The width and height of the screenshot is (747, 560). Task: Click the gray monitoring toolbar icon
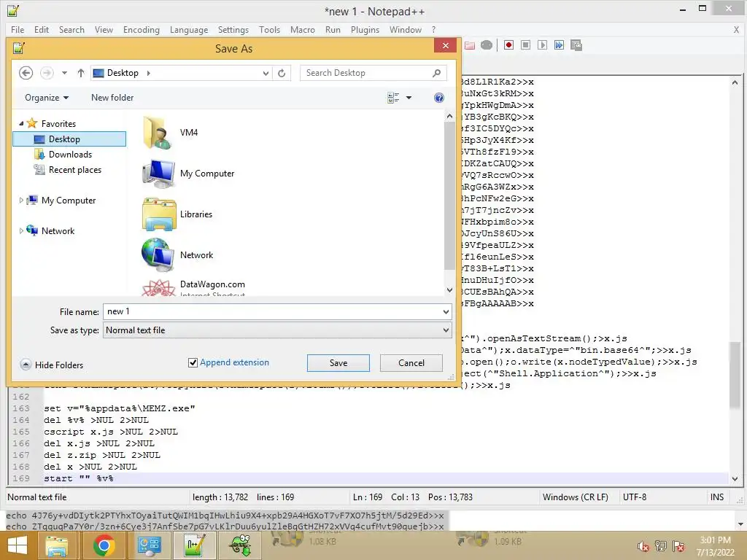tap(487, 45)
